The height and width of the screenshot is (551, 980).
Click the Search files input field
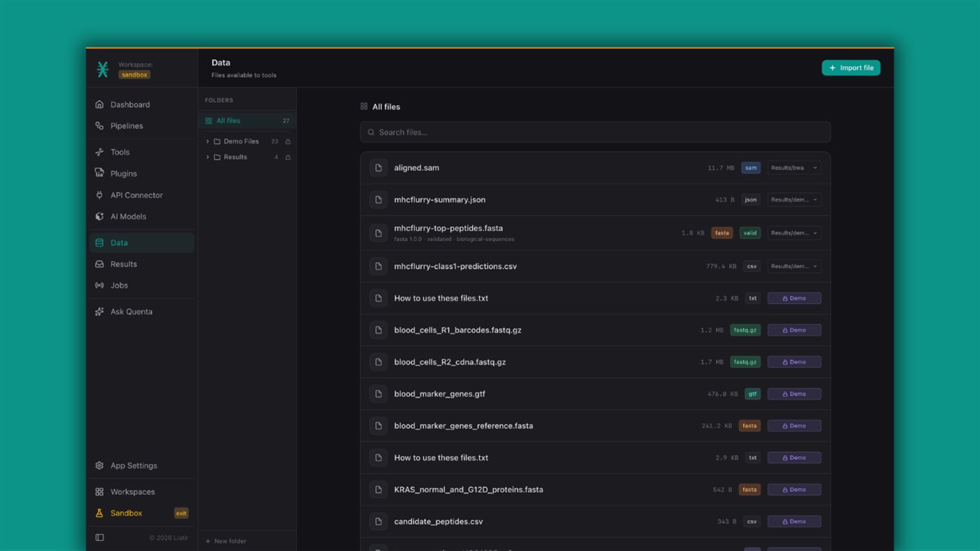pyautogui.click(x=595, y=132)
